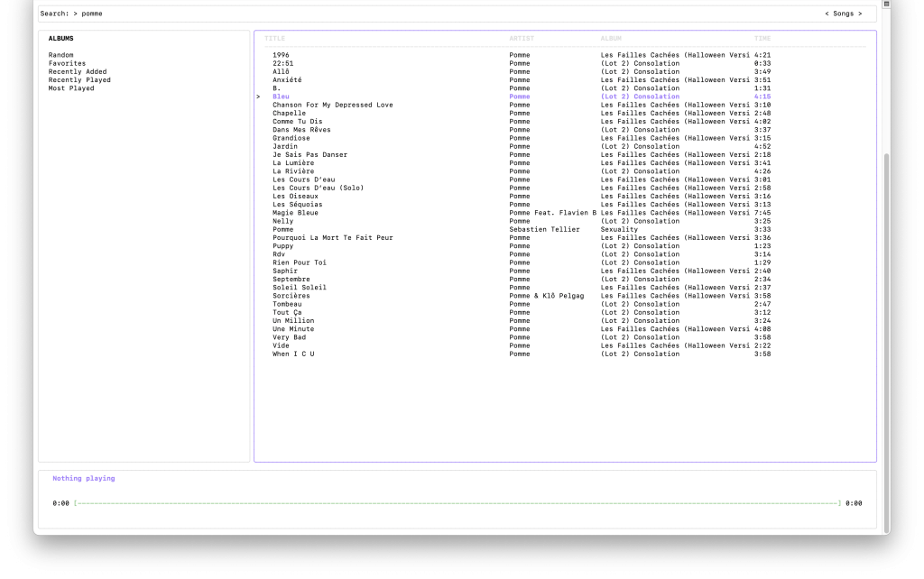Open the Most Played list
Image resolution: width=924 pixels, height=579 pixels.
tap(71, 88)
